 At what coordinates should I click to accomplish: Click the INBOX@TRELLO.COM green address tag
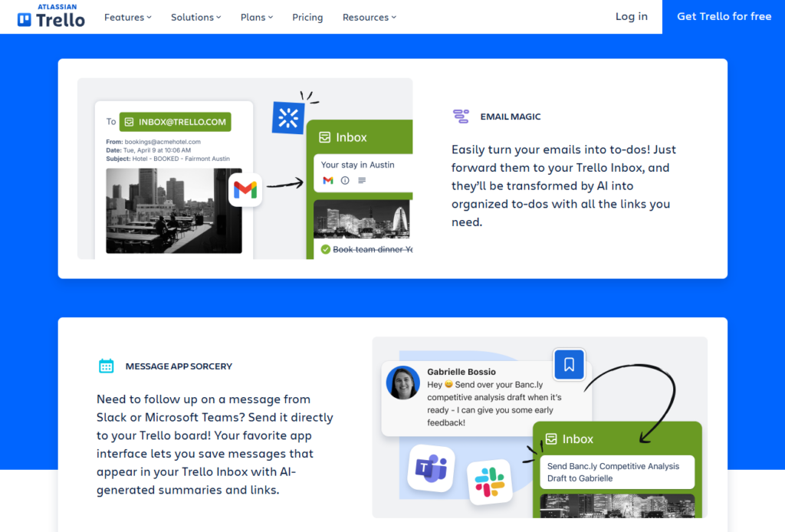coord(176,122)
